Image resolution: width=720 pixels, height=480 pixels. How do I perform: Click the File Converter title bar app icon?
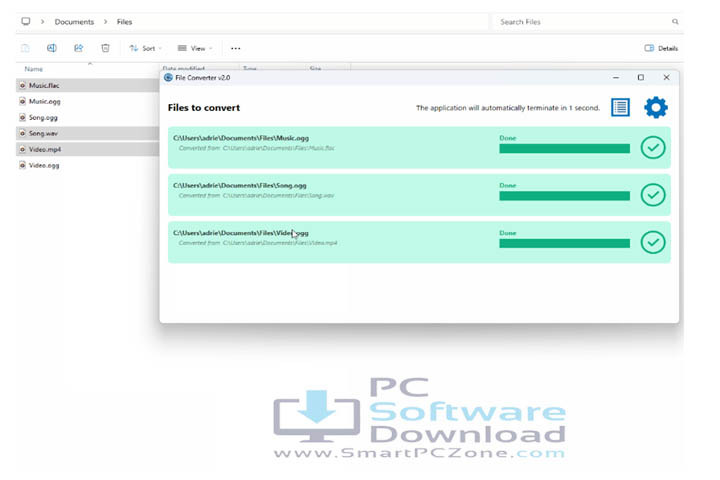tap(168, 78)
